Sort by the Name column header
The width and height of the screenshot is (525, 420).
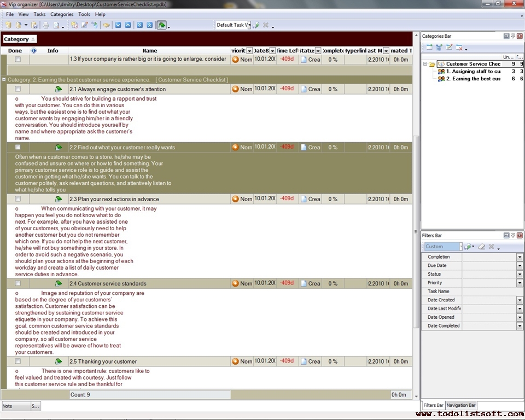click(x=150, y=50)
